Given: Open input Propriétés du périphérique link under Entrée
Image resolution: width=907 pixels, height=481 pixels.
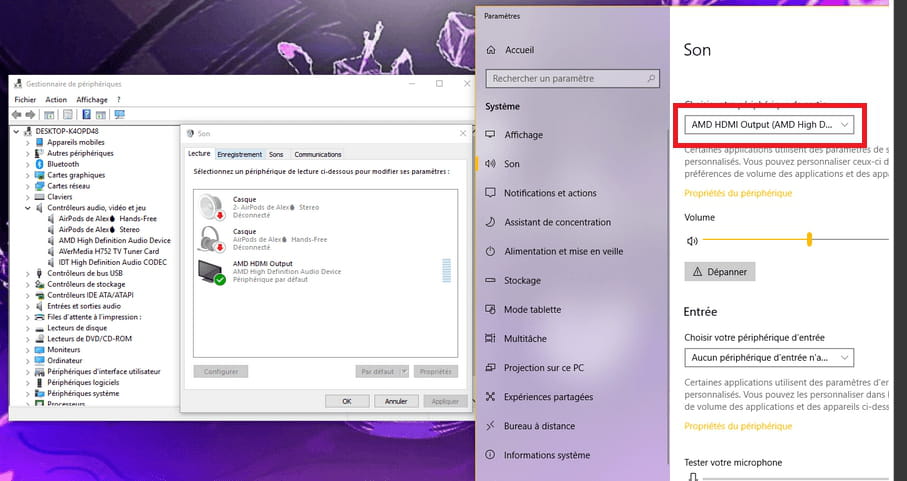Looking at the screenshot, I should tap(738, 426).
